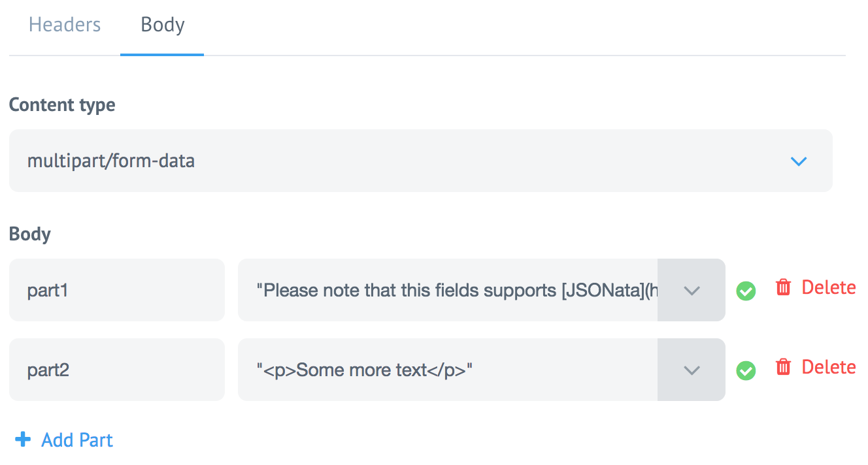Click the Delete link for part2
Image resolution: width=868 pixels, height=465 pixels.
(x=828, y=368)
